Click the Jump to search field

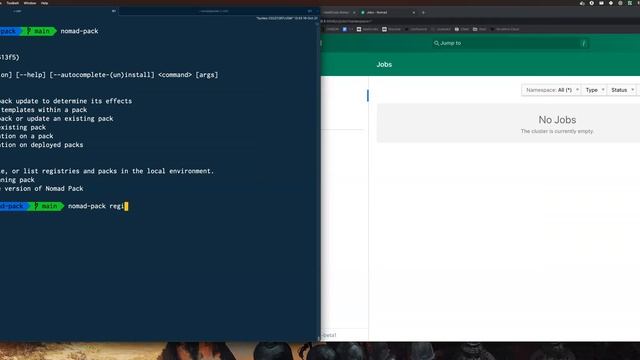510,43
